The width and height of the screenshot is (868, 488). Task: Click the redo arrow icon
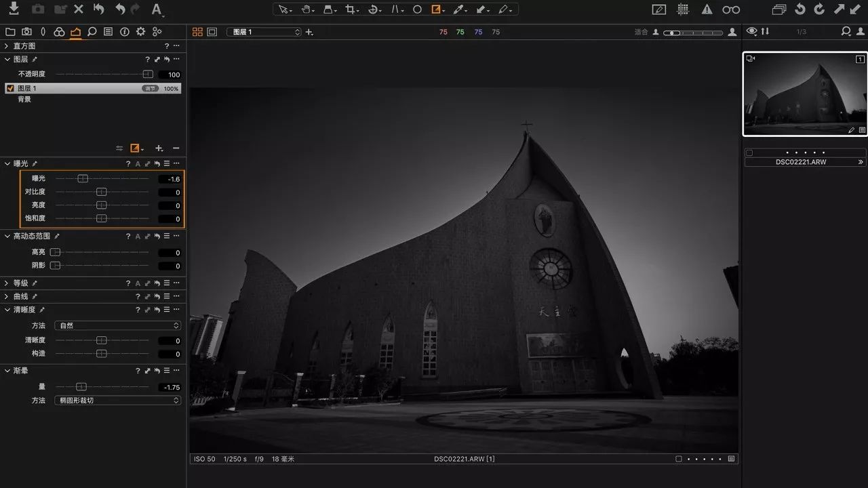(x=135, y=9)
